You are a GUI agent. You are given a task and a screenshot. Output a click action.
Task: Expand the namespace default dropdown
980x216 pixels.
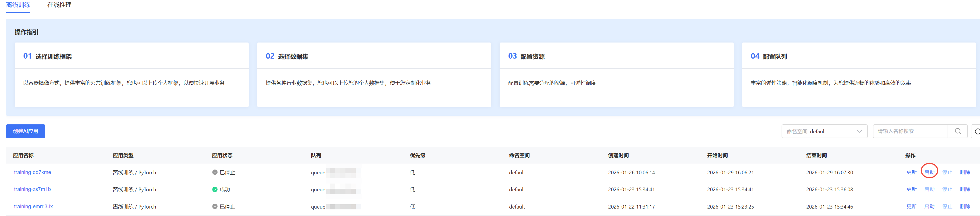(824, 131)
